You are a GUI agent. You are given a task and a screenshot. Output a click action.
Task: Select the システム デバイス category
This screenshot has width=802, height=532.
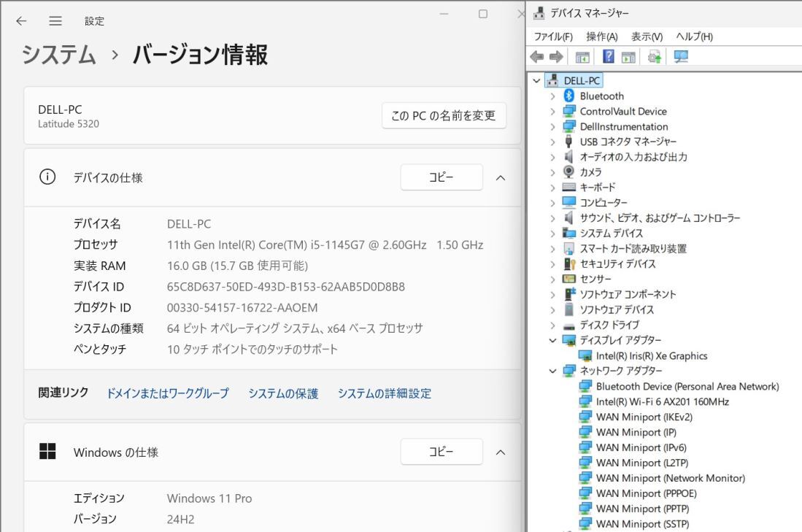(x=612, y=234)
